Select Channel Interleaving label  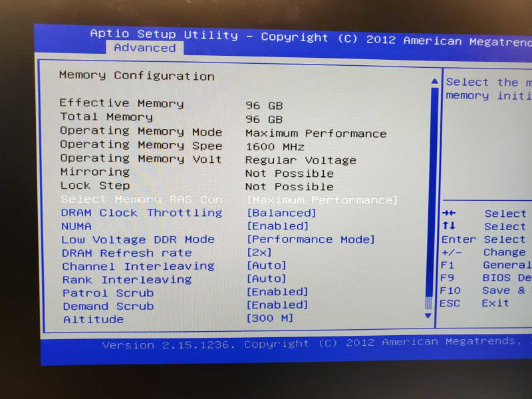tap(138, 267)
